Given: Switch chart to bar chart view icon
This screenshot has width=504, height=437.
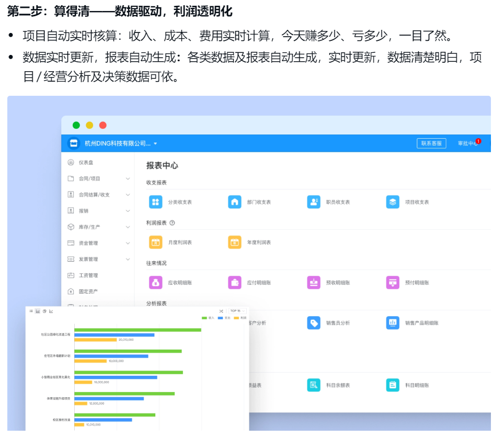Looking at the screenshot, I should [38, 311].
